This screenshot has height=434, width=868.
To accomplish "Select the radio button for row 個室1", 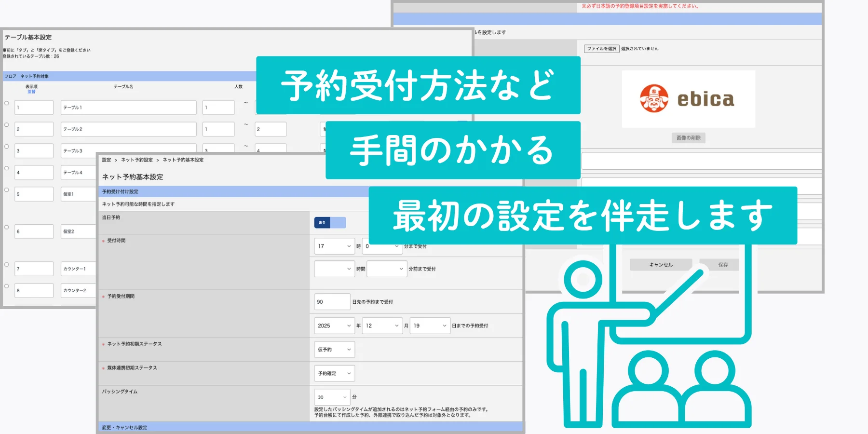I will coord(7,190).
